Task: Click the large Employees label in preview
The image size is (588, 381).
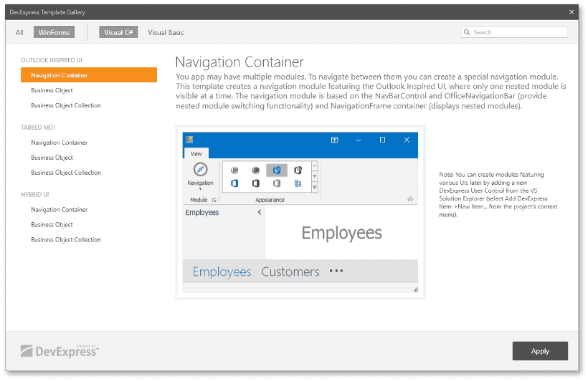Action: (341, 233)
